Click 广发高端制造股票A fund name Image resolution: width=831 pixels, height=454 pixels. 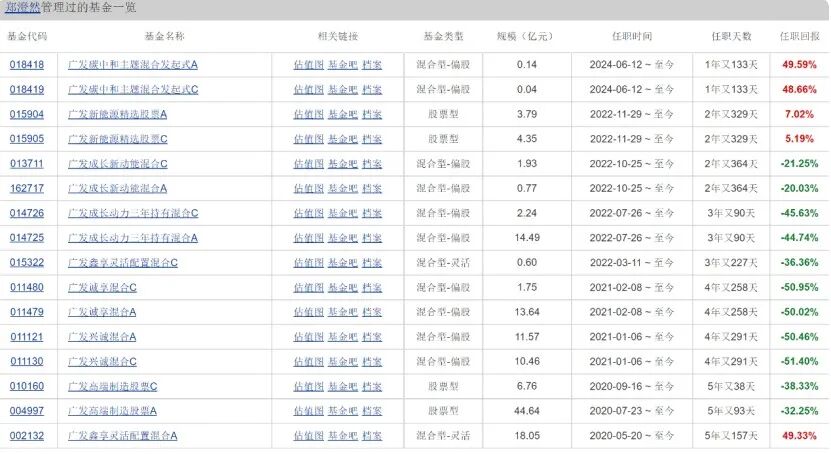(x=113, y=411)
